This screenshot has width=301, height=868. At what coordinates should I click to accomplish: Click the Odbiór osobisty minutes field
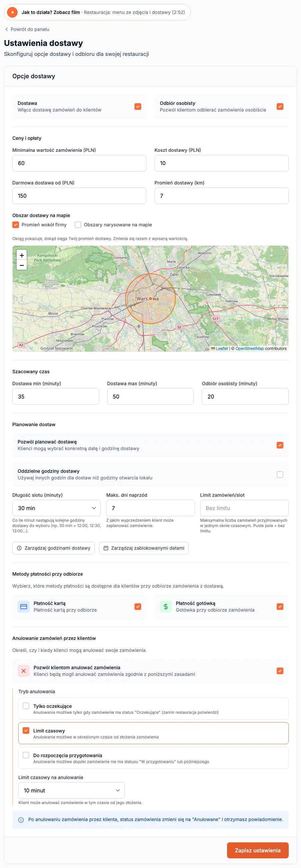click(245, 397)
